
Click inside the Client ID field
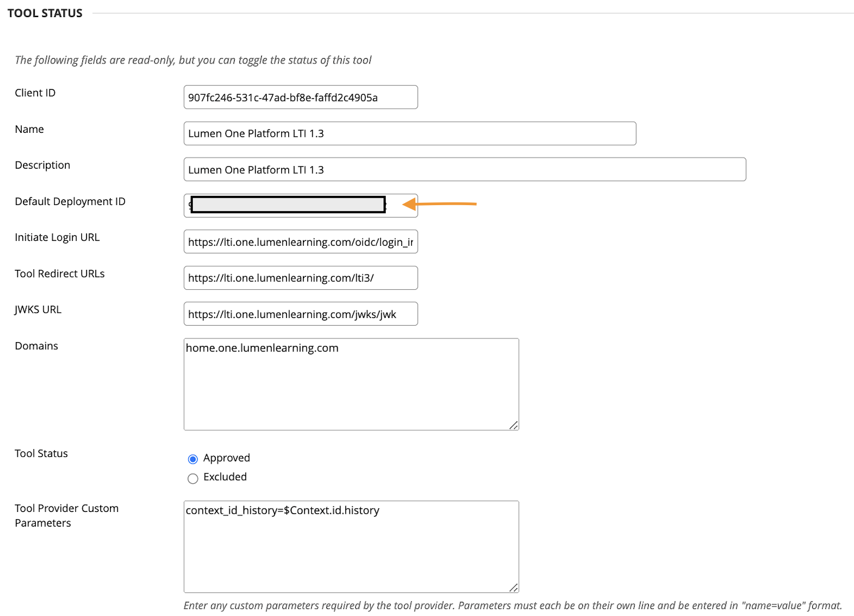click(x=300, y=97)
